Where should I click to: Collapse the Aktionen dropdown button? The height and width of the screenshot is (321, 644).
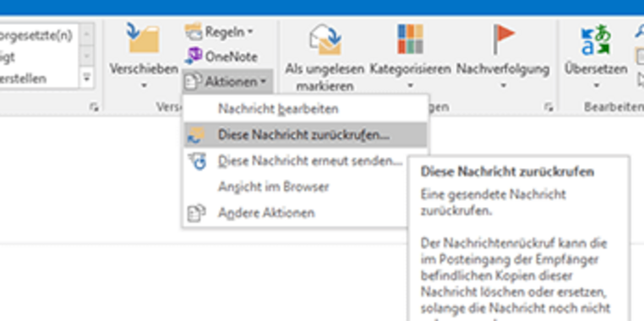(227, 82)
